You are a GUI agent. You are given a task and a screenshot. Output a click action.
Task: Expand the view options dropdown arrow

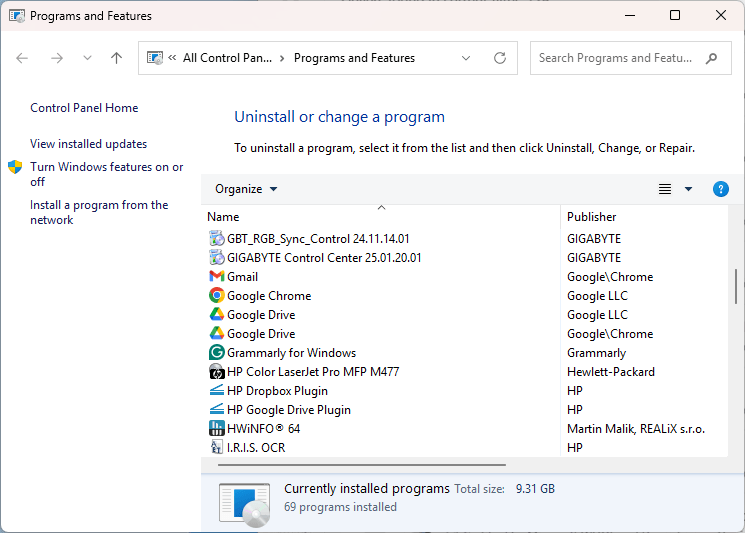click(688, 189)
